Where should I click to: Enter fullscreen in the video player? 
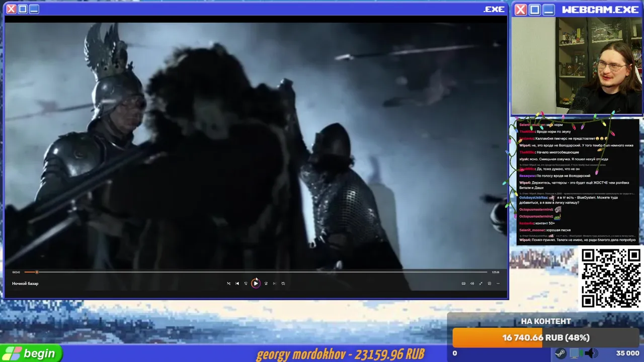480,284
